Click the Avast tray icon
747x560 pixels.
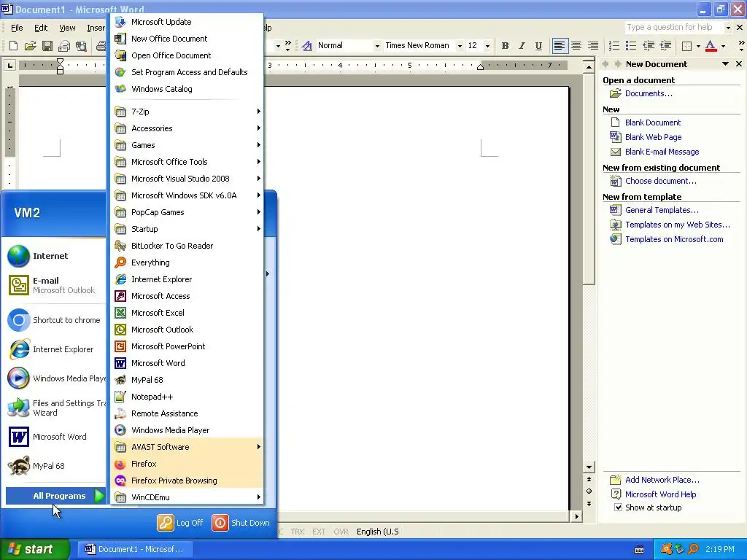pyautogui.click(x=666, y=549)
